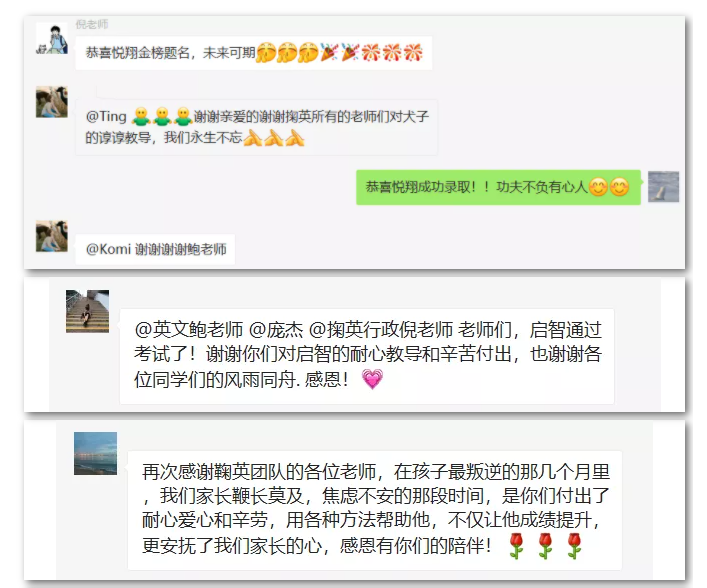This screenshot has width=707, height=588.
Task: Click the @Ting mention text
Action: click(106, 116)
